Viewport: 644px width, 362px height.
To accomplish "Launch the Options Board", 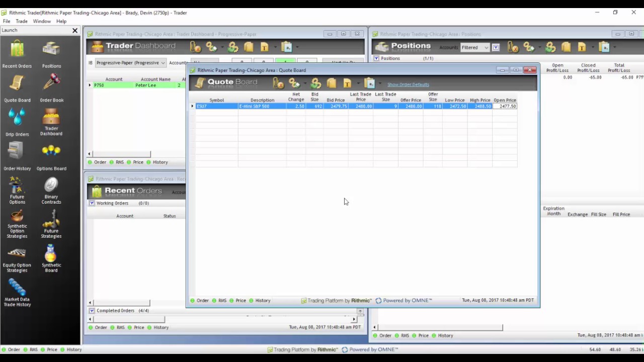I will [x=51, y=157].
